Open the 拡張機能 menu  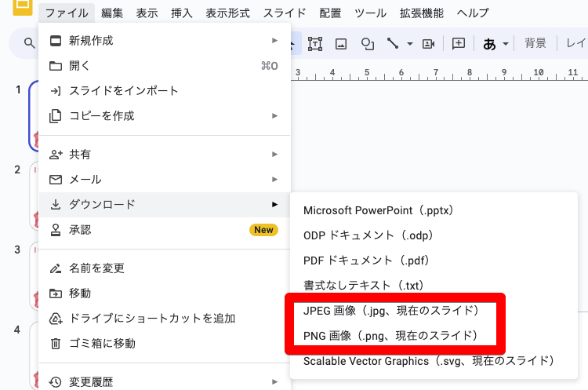pos(421,13)
